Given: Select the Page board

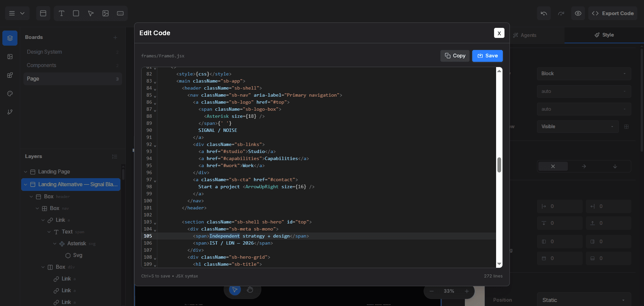Looking at the screenshot, I should [x=72, y=79].
